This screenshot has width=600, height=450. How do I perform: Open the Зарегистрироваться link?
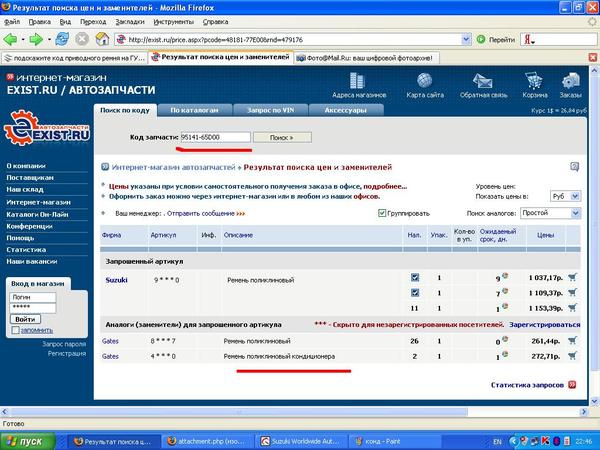545,324
